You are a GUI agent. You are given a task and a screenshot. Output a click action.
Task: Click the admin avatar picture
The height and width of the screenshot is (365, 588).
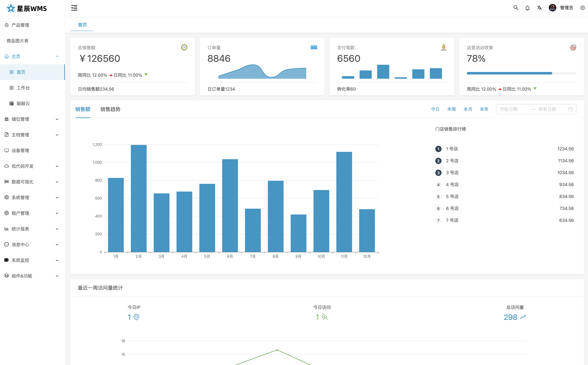(x=552, y=8)
